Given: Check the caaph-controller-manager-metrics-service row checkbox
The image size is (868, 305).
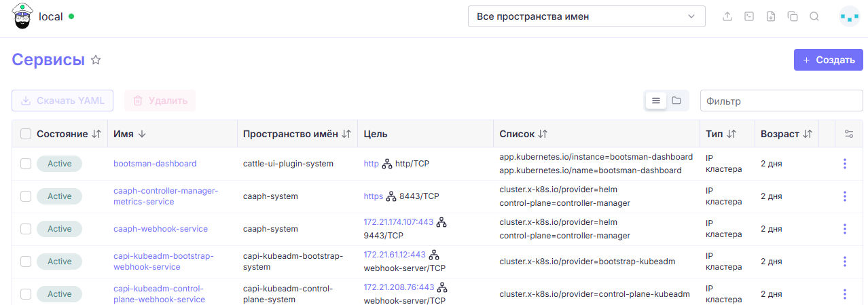Looking at the screenshot, I should tap(26, 196).
